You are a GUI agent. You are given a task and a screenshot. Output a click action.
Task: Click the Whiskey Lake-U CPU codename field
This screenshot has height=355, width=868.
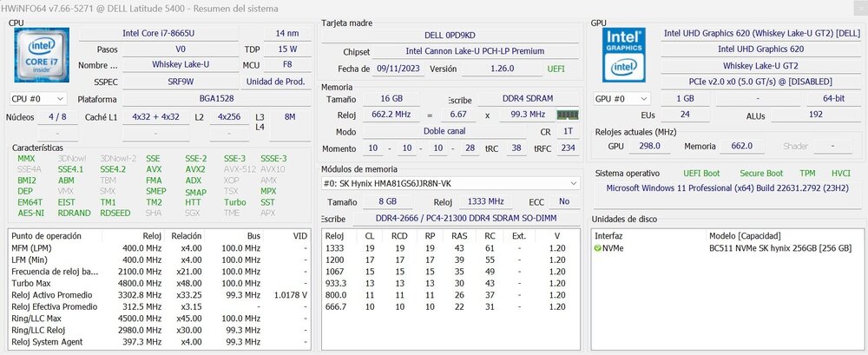181,65
